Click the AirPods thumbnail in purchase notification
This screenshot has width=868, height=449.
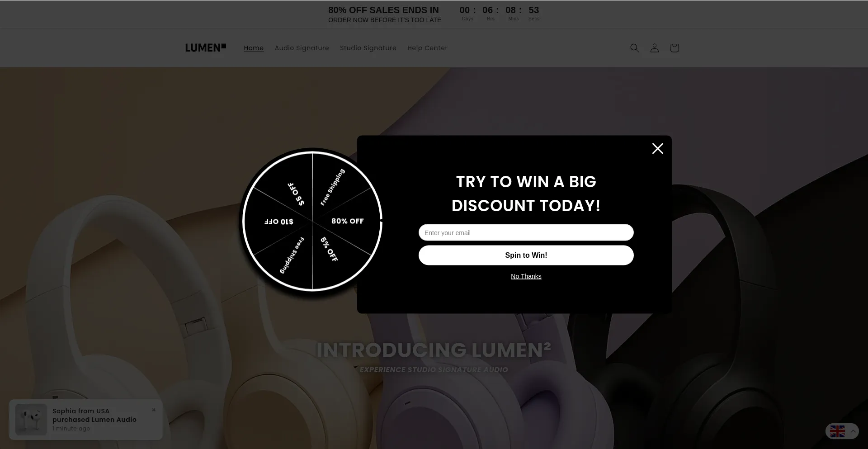[31, 419]
